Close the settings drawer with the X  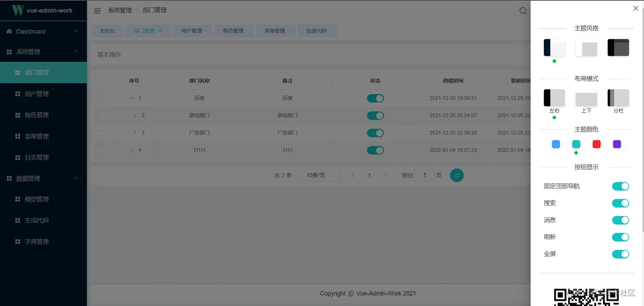coord(636,8)
